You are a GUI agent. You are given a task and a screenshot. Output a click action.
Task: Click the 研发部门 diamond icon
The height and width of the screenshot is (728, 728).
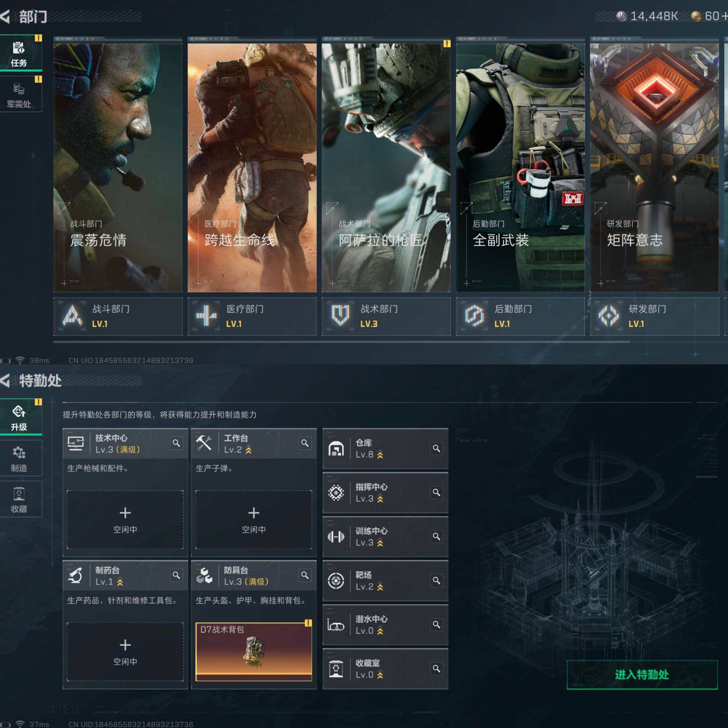(x=608, y=315)
